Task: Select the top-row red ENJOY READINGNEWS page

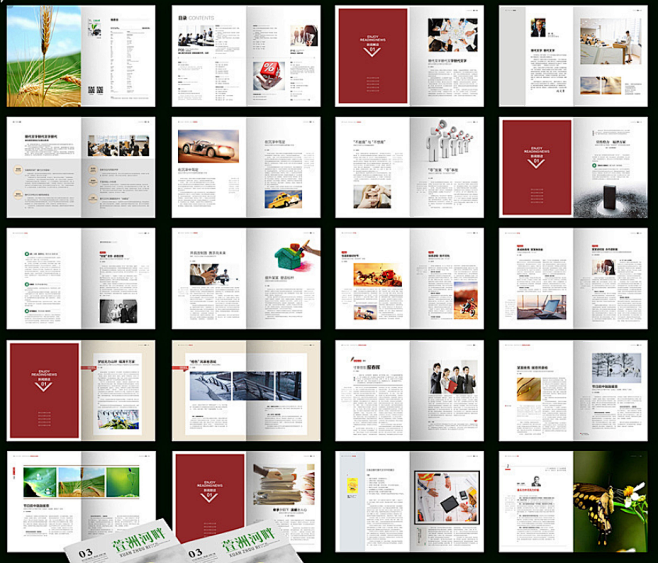Action: (372, 55)
